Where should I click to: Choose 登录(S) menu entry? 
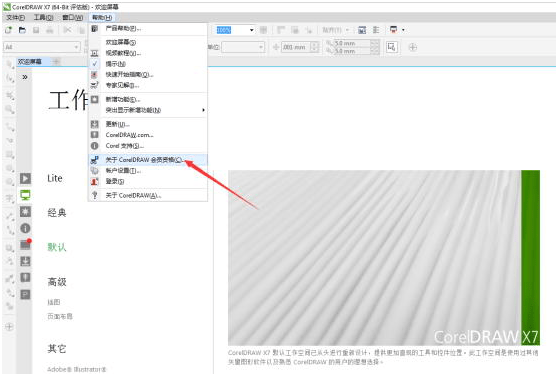coord(115,181)
